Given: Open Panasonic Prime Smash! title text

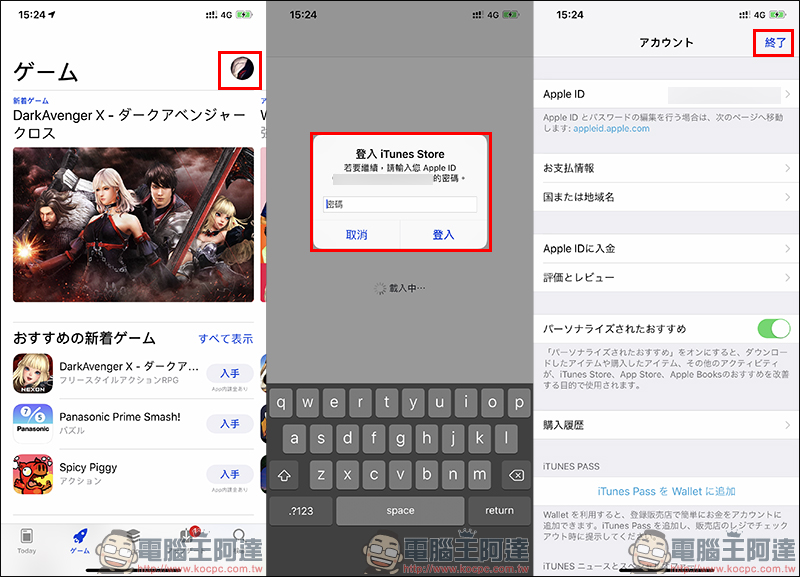Looking at the screenshot, I should coord(120,417).
